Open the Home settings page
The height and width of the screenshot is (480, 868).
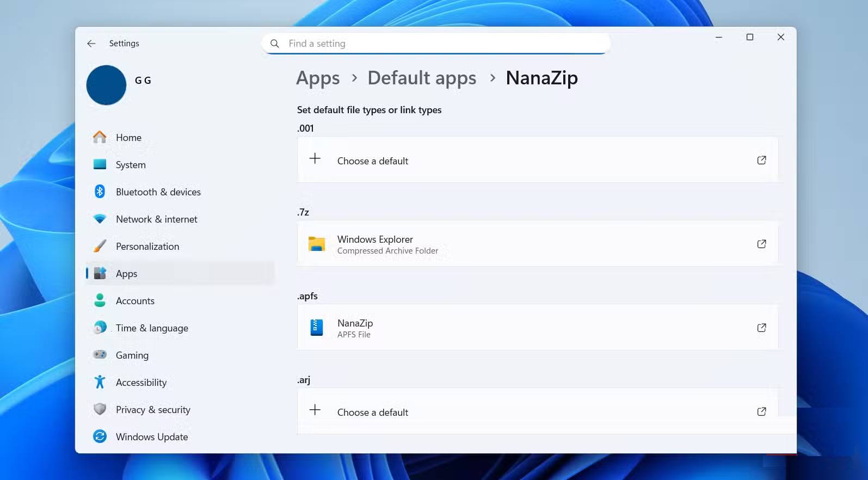[128, 138]
